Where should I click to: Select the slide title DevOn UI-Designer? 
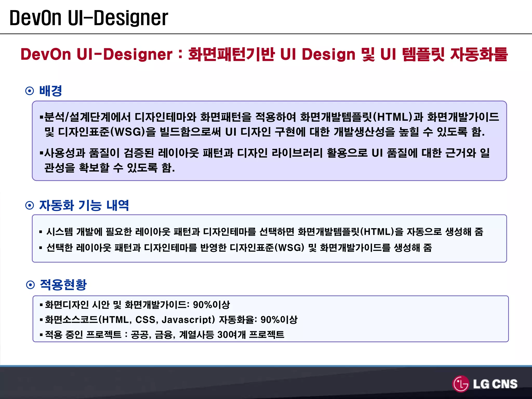coord(89,18)
